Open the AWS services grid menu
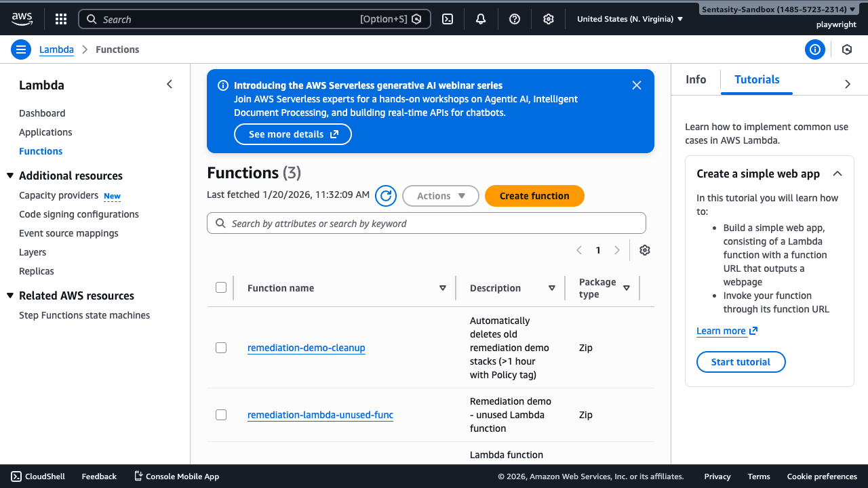868x488 pixels. (61, 19)
